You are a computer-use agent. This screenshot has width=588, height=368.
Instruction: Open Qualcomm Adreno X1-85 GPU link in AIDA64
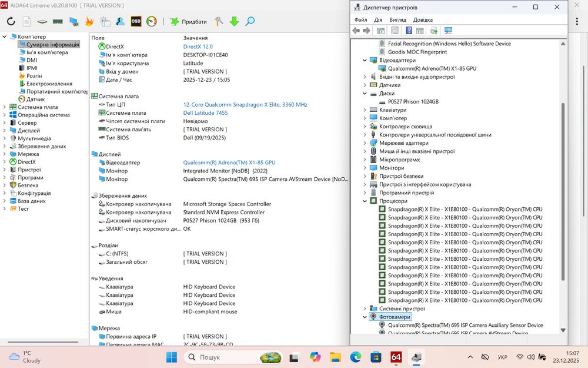pyautogui.click(x=229, y=163)
